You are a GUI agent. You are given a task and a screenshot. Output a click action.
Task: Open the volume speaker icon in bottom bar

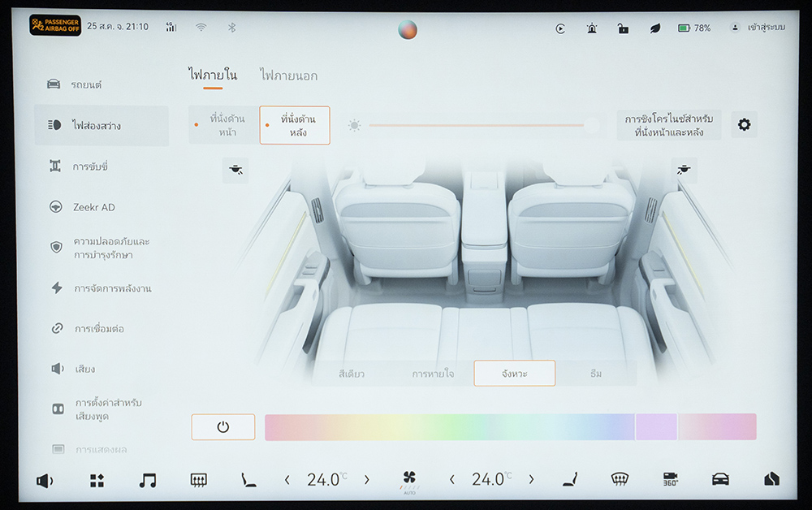pyautogui.click(x=45, y=480)
